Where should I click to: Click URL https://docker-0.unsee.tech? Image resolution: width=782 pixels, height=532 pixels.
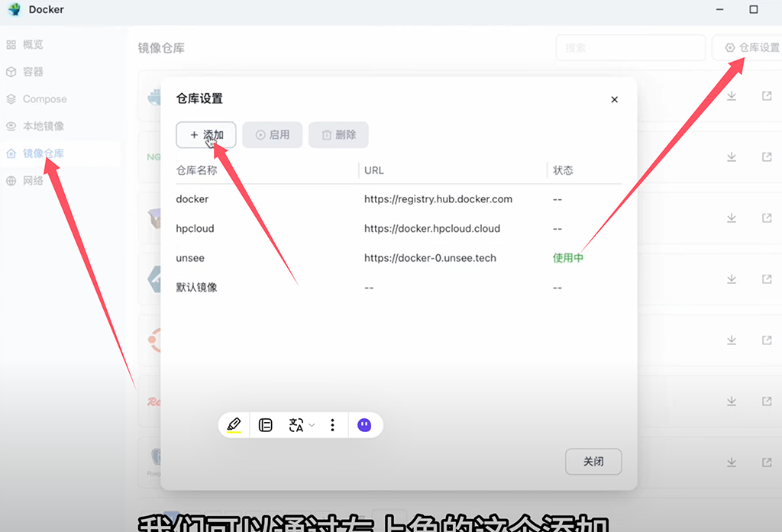point(430,258)
